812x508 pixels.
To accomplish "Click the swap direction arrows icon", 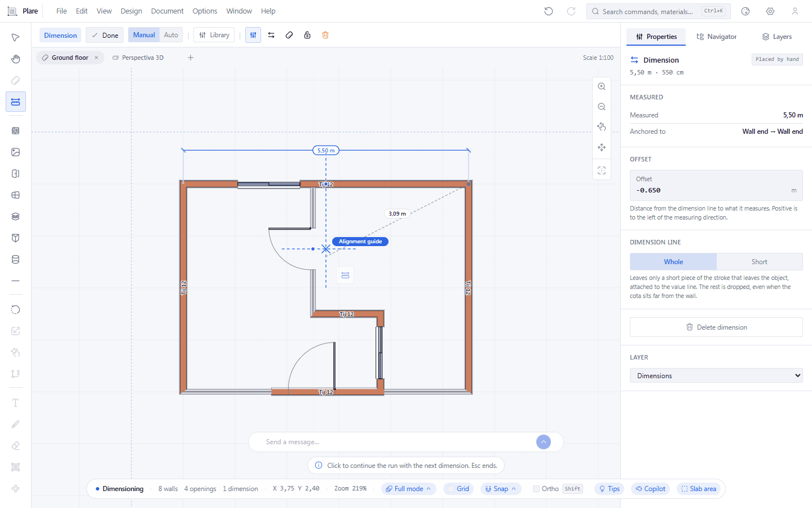I will pos(271,35).
